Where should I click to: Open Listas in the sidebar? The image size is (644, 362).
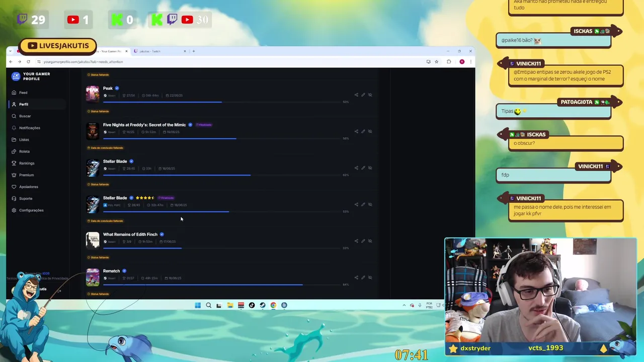[24, 140]
